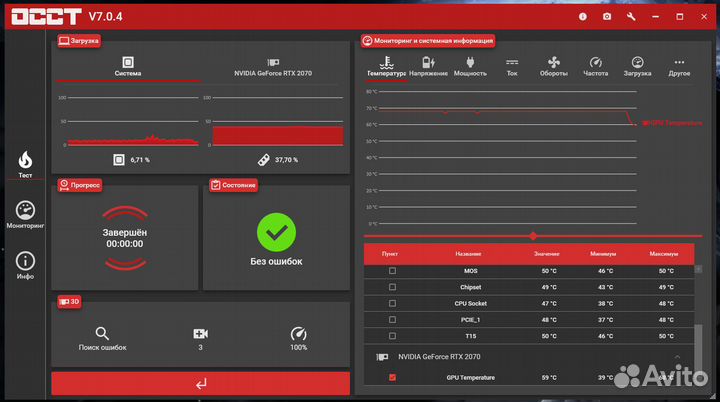Select the NVIDIA GeForce RTX 2070 load tab

[273, 67]
